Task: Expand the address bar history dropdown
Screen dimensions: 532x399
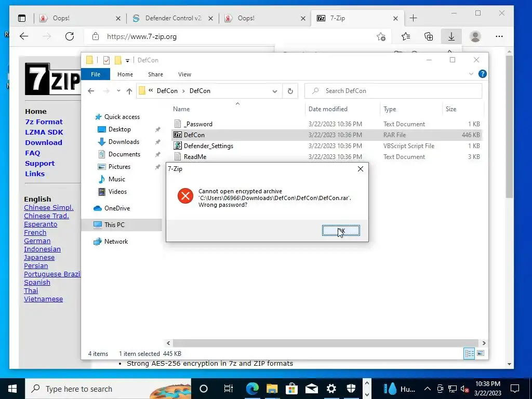Action: pyautogui.click(x=275, y=91)
